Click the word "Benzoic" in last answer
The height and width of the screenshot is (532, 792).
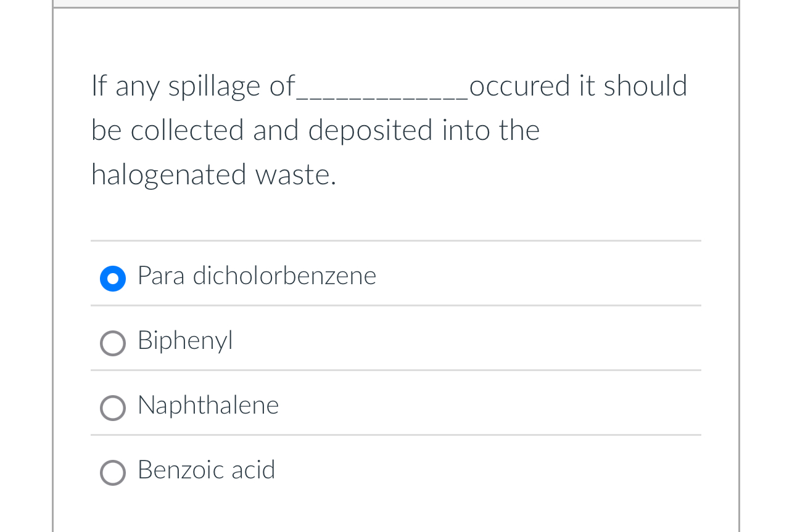pyautogui.click(x=181, y=470)
